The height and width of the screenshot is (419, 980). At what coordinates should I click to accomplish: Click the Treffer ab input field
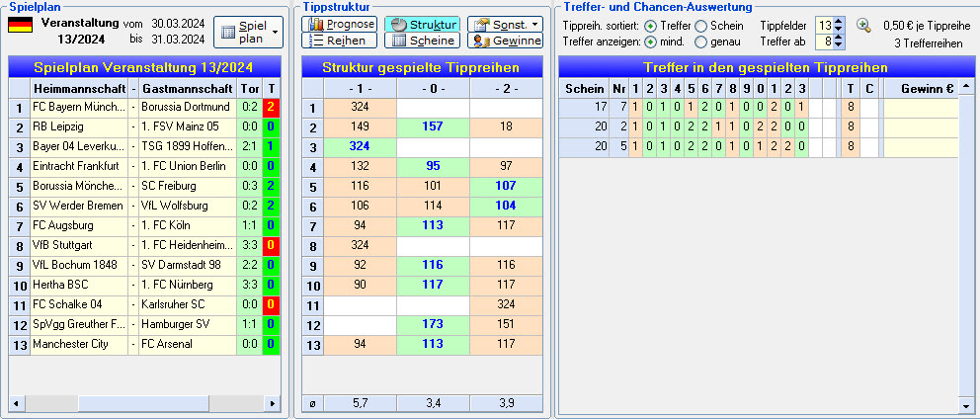click(824, 42)
